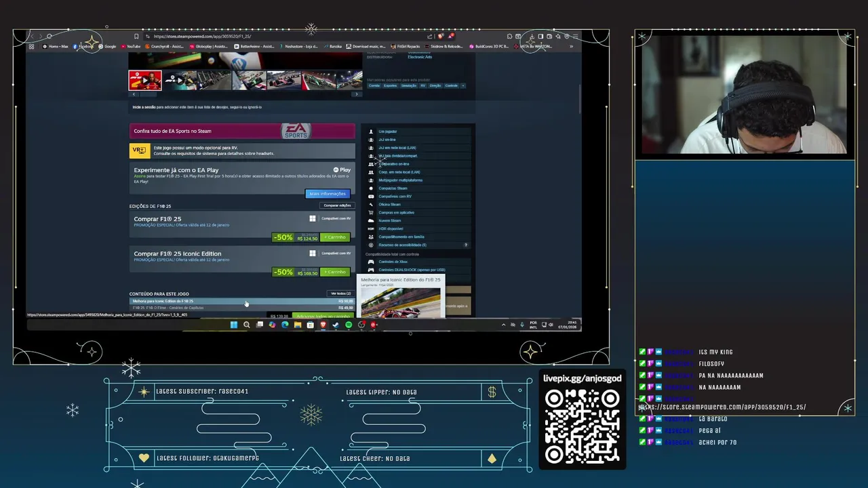The width and height of the screenshot is (868, 488).
Task: Open the Windows Start button
Action: (x=234, y=325)
